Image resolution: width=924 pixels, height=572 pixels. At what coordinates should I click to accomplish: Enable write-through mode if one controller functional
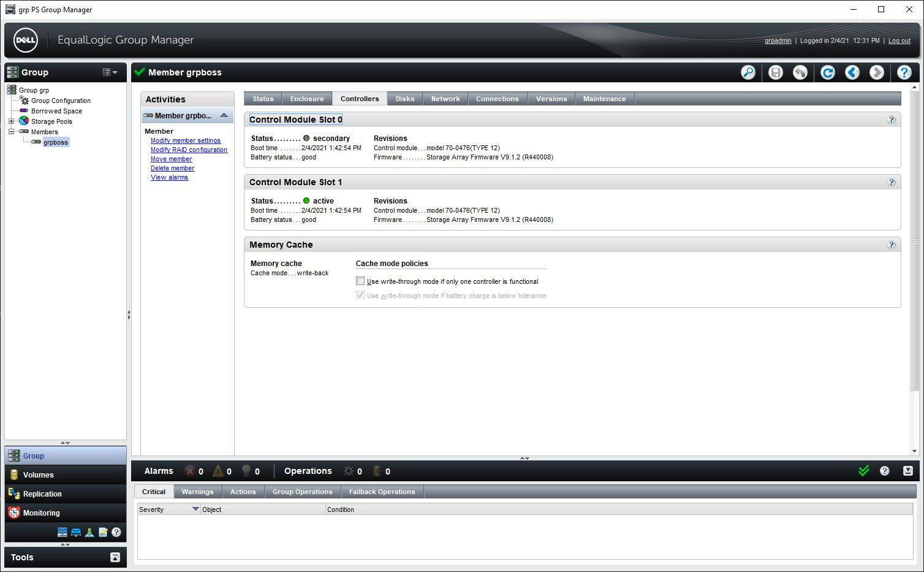[x=360, y=281]
